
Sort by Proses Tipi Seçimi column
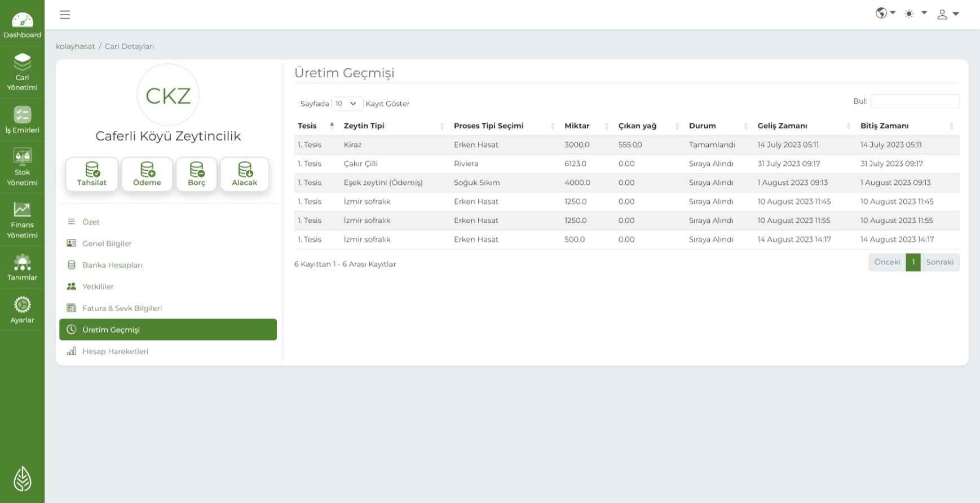pyautogui.click(x=505, y=126)
